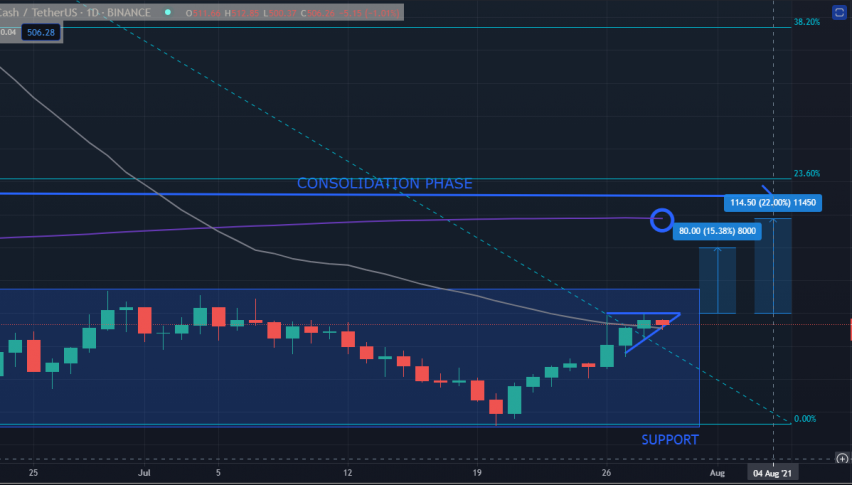852x485 pixels.
Task: Click the 25 date on time axis
Action: pyautogui.click(x=33, y=473)
